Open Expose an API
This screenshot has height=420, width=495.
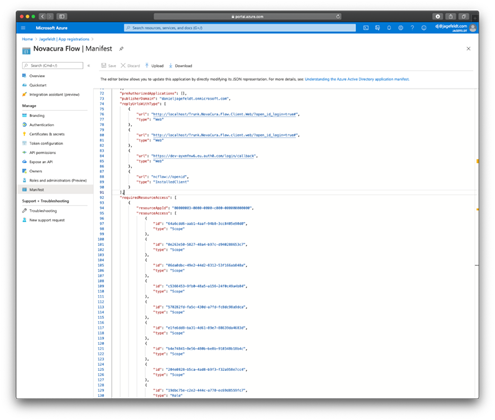click(x=41, y=162)
